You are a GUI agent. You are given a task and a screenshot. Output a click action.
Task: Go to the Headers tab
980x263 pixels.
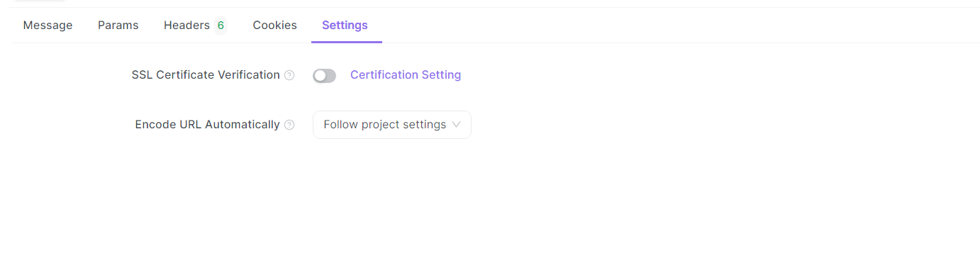pos(195,26)
